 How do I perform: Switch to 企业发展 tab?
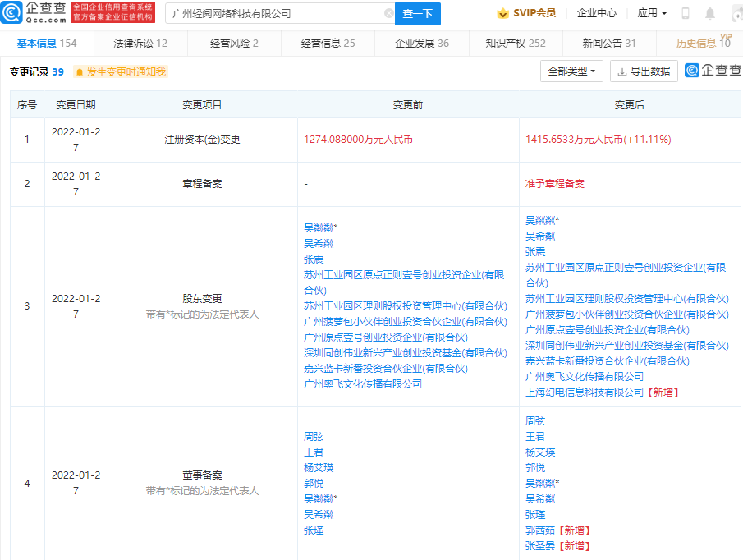[422, 44]
